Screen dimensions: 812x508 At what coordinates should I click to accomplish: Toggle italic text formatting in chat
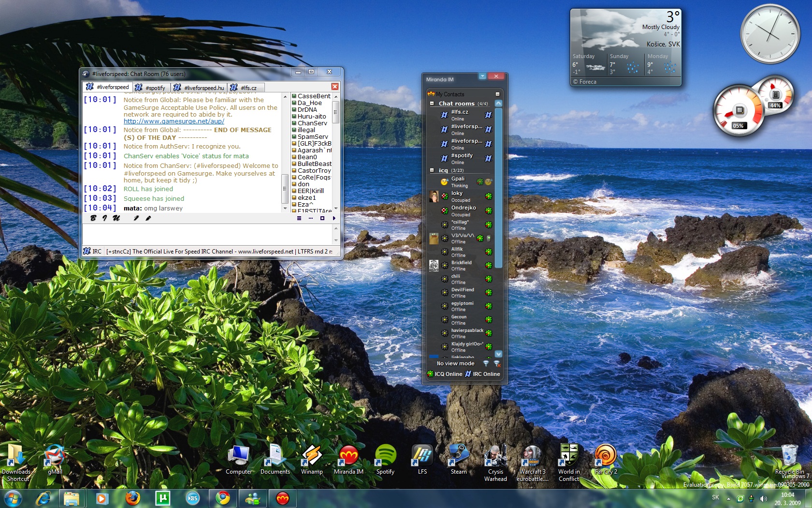click(104, 218)
